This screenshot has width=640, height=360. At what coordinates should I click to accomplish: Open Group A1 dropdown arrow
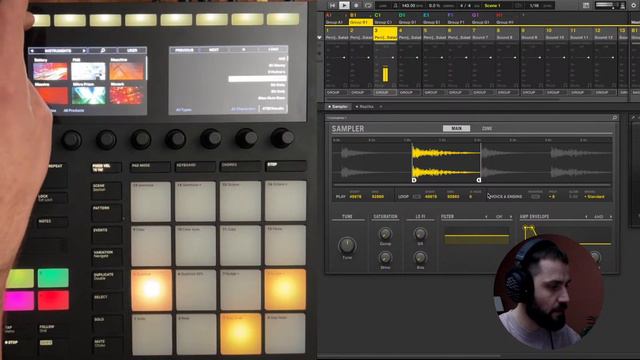[346, 15]
